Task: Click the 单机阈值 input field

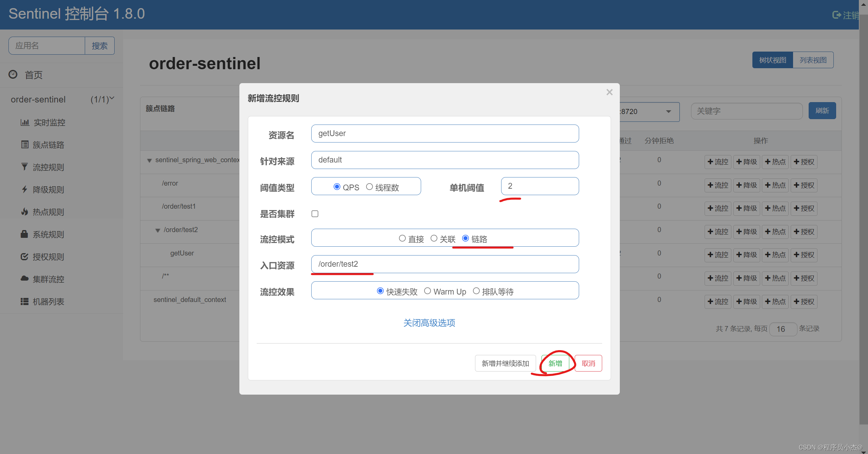Action: (x=540, y=186)
